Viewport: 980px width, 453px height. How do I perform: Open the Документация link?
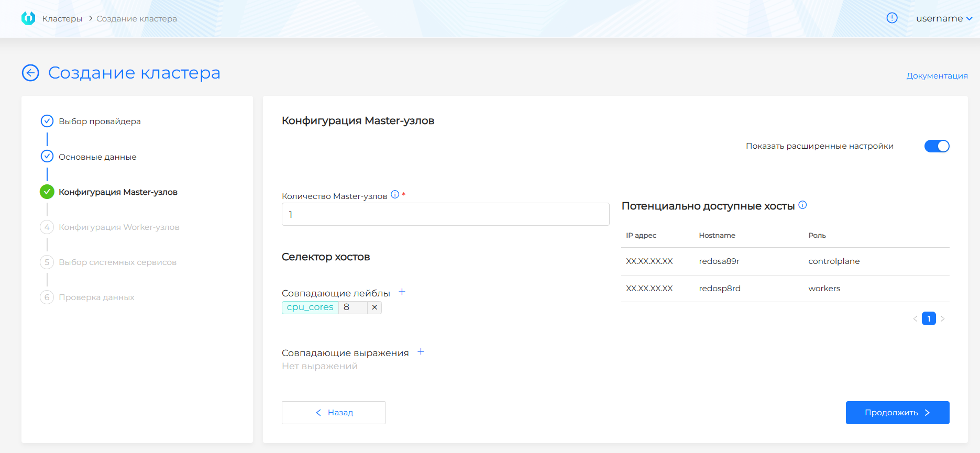pos(937,76)
